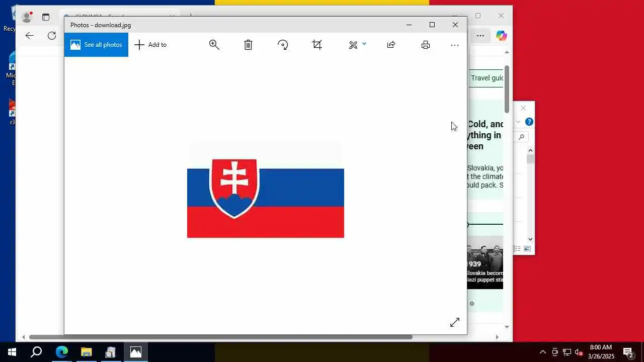The width and height of the screenshot is (644, 362).
Task: Switch to large thumbnails view icon
Action: (527, 249)
